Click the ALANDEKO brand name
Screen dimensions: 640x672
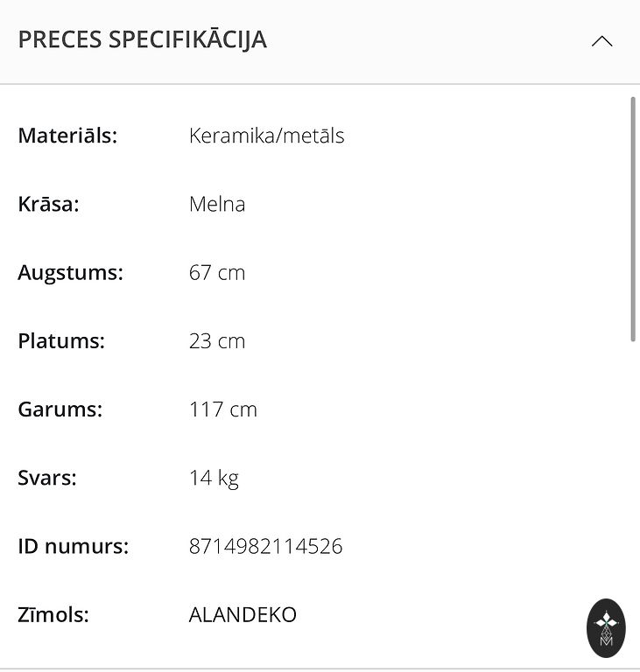click(243, 614)
